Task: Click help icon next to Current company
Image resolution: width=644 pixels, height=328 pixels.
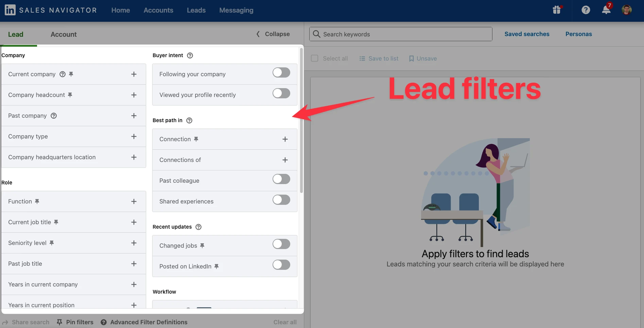Action: coord(63,74)
